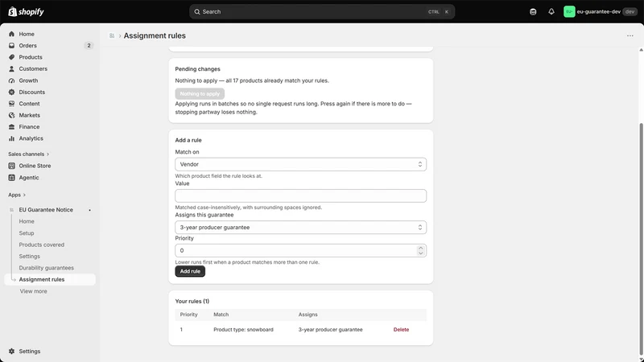
Task: Click the Orders count badge 2
Action: pyautogui.click(x=89, y=46)
